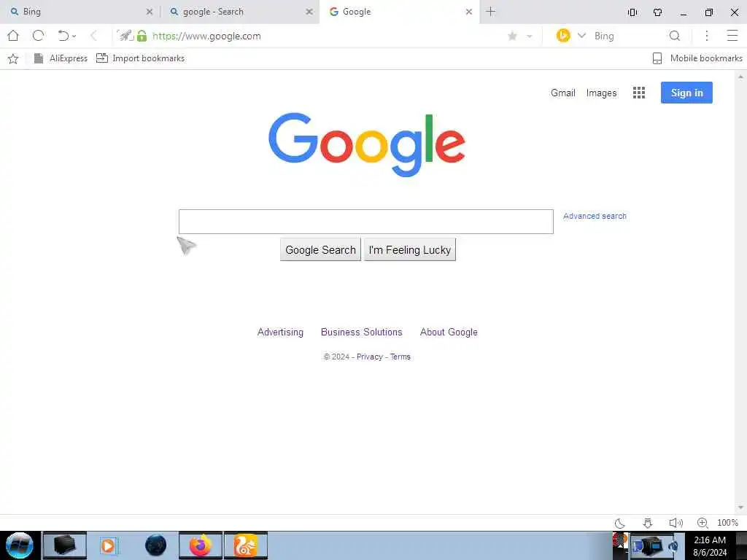
Task: Open Google apps grid icon
Action: (639, 93)
